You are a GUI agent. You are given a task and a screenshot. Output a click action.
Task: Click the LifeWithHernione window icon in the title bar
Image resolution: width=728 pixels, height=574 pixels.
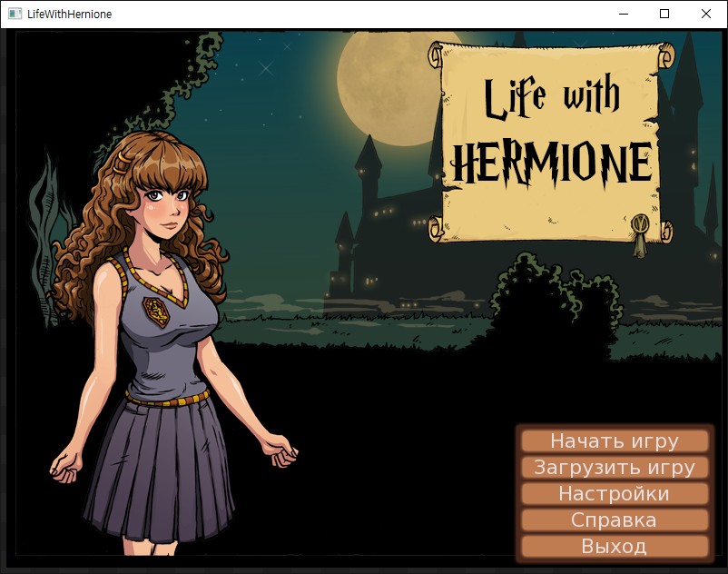point(15,14)
